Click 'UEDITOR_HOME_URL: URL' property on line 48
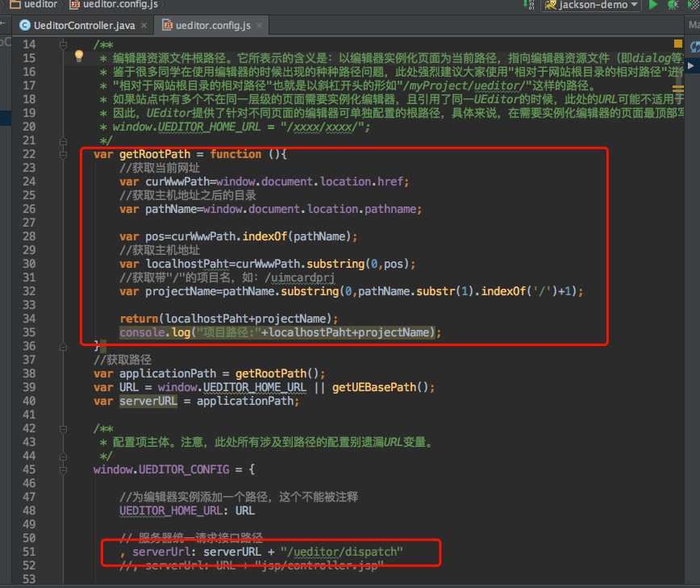The image size is (700, 588). [187, 511]
